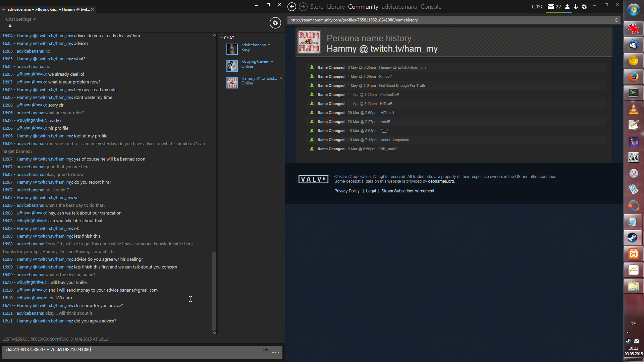Open Firefox from the taskbar
This screenshot has width=644, height=362.
coord(633,77)
